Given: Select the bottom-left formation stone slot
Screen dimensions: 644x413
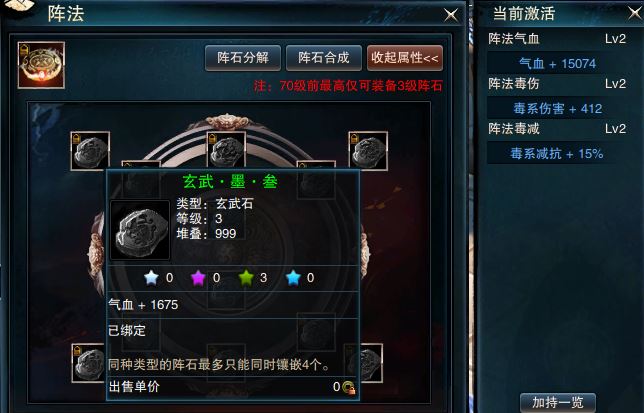Looking at the screenshot, I should (x=89, y=363).
